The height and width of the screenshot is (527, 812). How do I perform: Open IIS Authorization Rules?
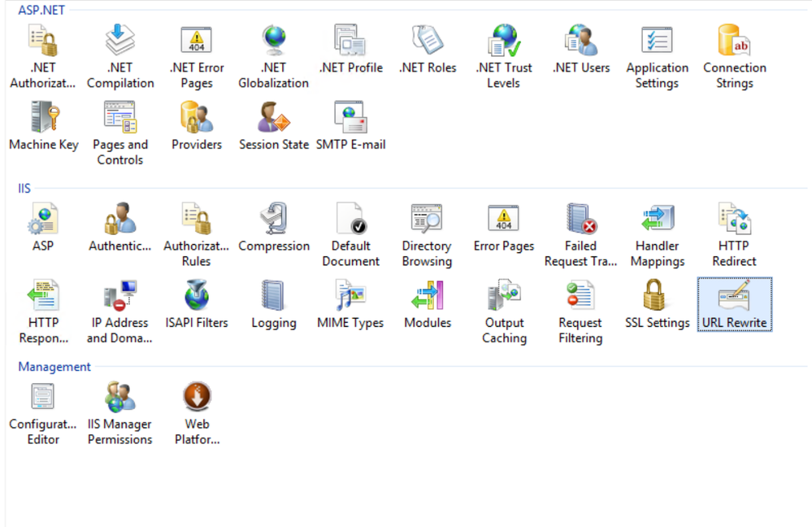click(x=196, y=236)
